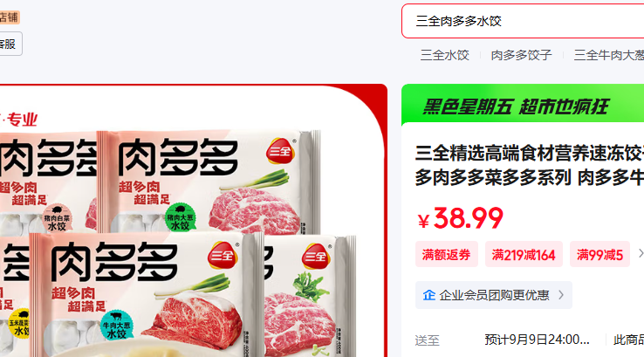Click the ¥38.99 price
This screenshot has width=644, height=357.
point(461,218)
